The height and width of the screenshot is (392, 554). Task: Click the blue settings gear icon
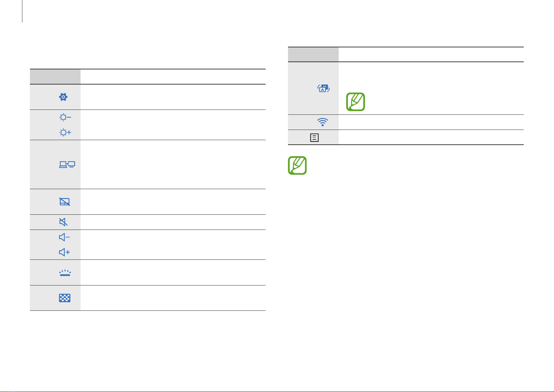63,97
